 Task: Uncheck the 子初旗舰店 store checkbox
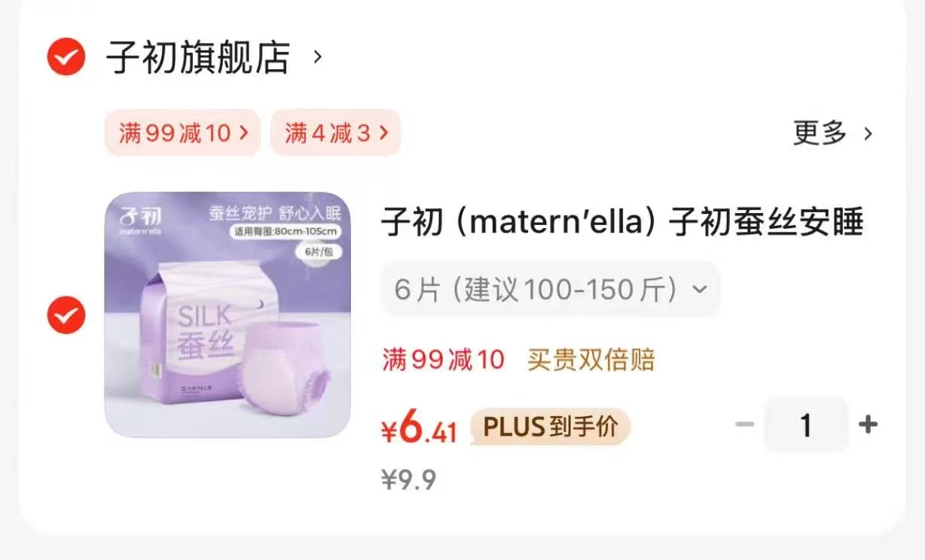coord(66,56)
